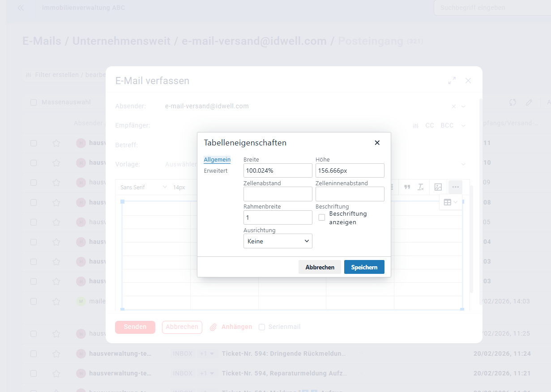Viewport: 551px width, 392px height.
Task: Open the Allgemein tab
Action: pyautogui.click(x=217, y=160)
